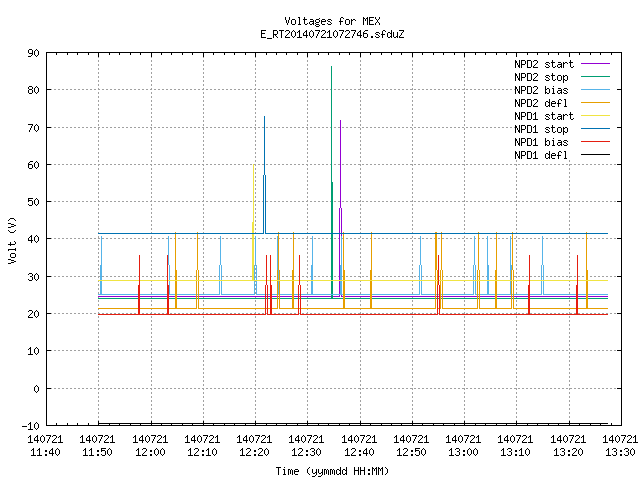The image size is (640, 480).
Task: Click the 'NPD2 defl' legend label
Action: (x=541, y=103)
